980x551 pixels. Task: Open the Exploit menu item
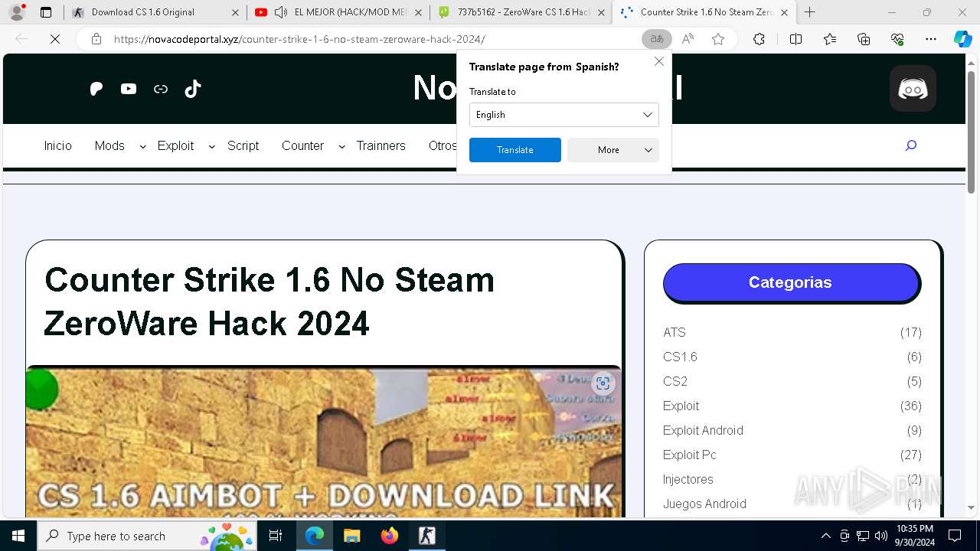point(175,145)
